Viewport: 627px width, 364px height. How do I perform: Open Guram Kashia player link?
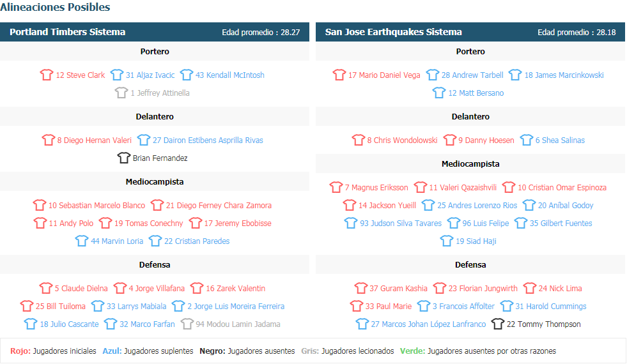404,288
